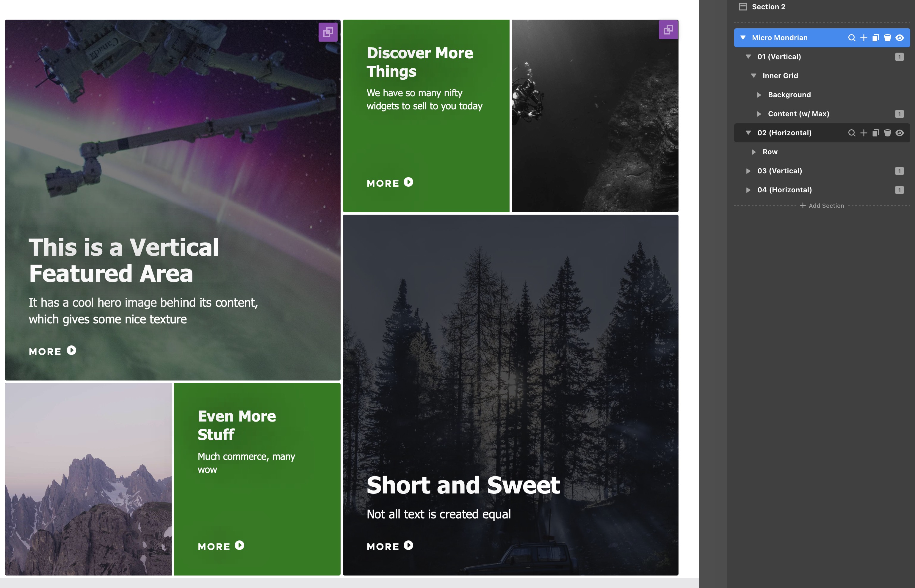Duplicate the 02 (Horizontal) element

pyautogui.click(x=876, y=133)
